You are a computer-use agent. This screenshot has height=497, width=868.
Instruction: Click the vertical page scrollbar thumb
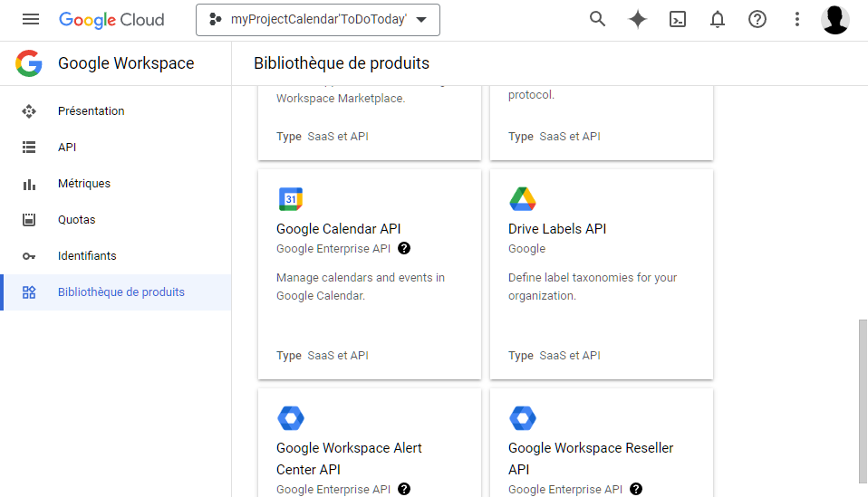[863, 401]
